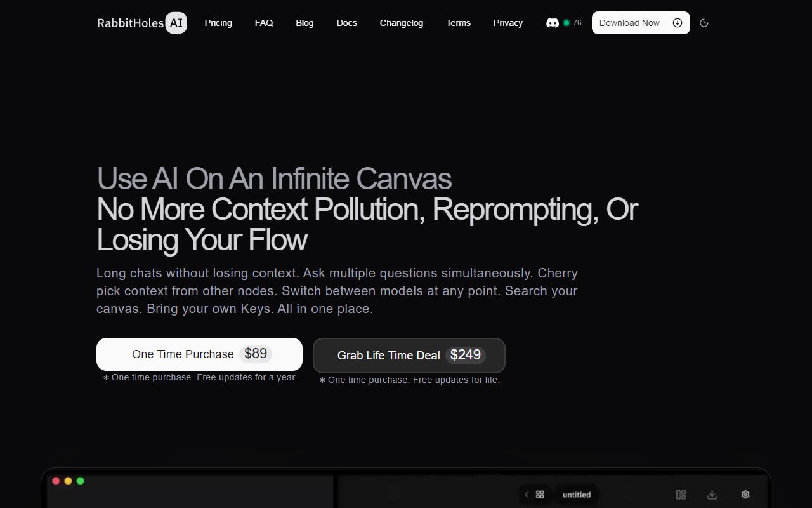The width and height of the screenshot is (812, 508).
Task: Click the grid view icon beside untitled
Action: click(540, 495)
